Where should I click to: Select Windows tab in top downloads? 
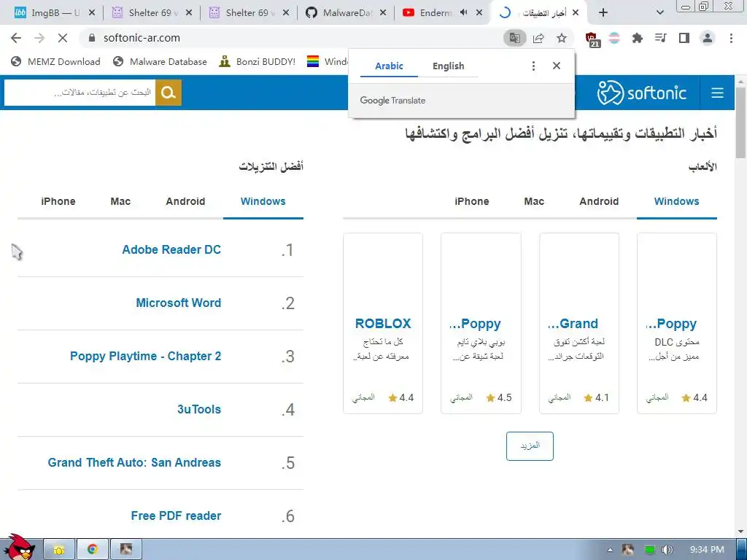pos(263,201)
